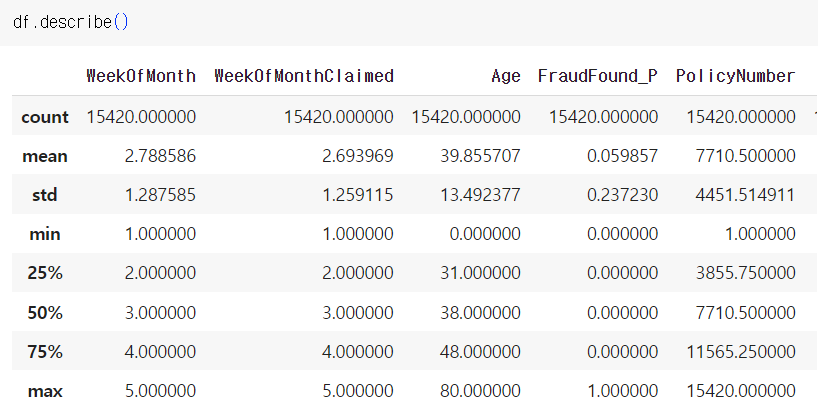Click the max row label
821x412 pixels.
tap(45, 391)
